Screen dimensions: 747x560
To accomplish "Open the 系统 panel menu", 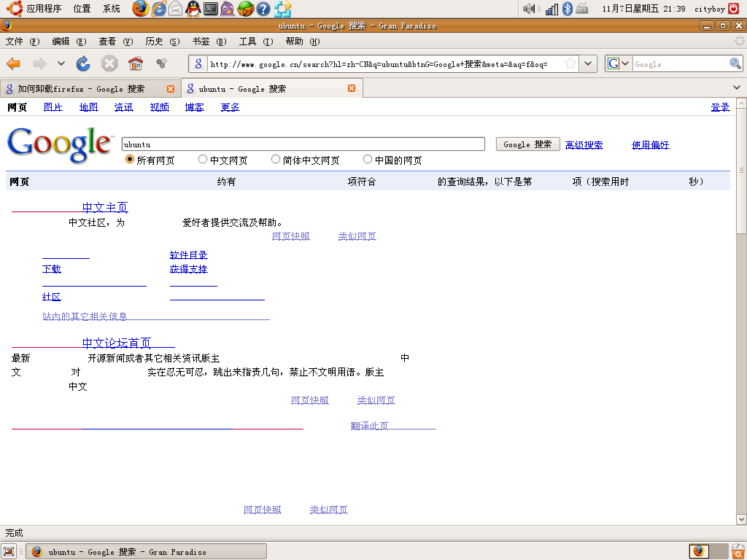I will click(x=112, y=9).
